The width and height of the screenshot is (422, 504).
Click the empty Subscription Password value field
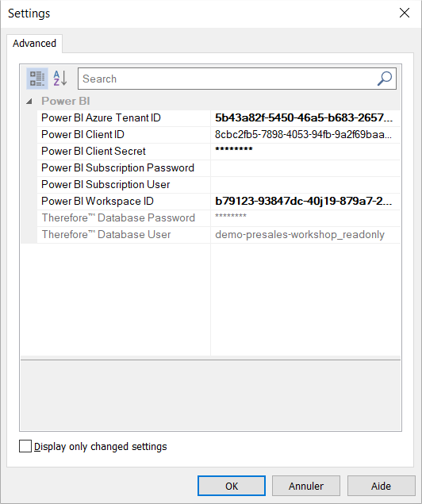point(305,168)
